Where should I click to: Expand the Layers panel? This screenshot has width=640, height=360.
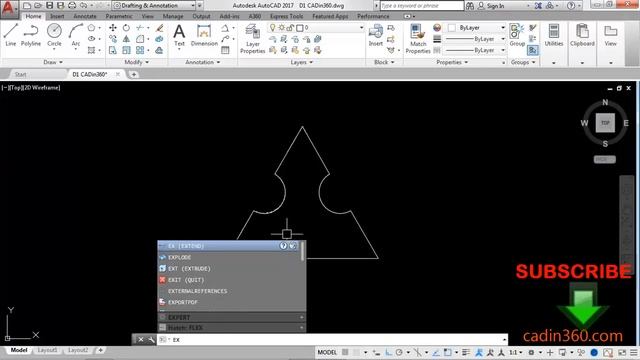point(302,62)
